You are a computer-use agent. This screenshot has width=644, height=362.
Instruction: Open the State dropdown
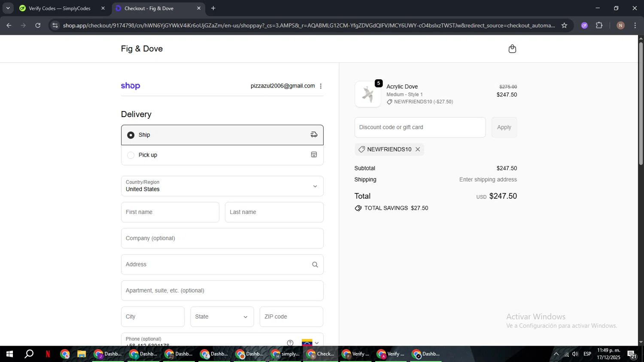coord(222,317)
